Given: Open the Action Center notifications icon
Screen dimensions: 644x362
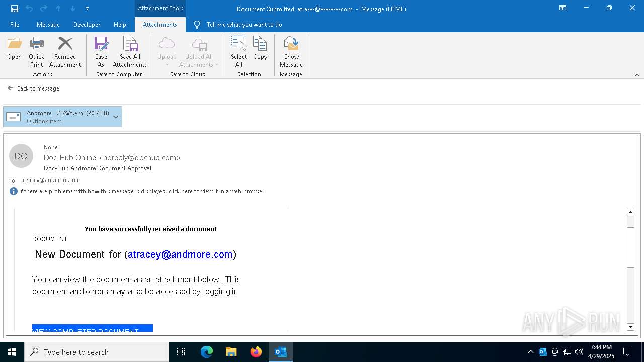Looking at the screenshot, I should point(627,352).
